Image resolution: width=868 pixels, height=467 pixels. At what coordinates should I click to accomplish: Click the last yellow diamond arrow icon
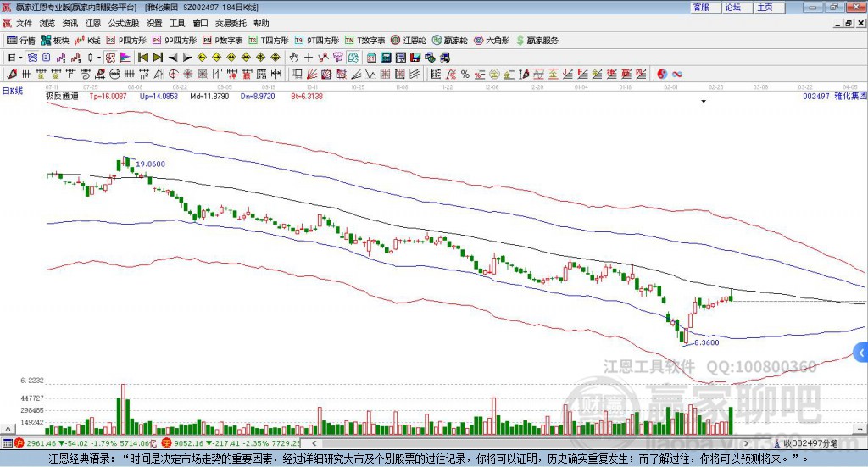tap(275, 58)
